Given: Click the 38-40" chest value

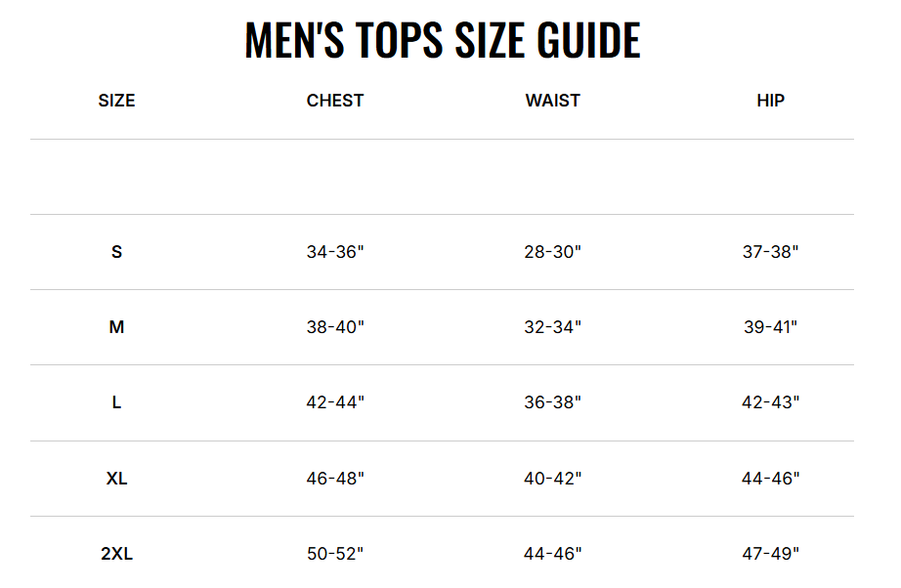Looking at the screenshot, I should tap(335, 327).
